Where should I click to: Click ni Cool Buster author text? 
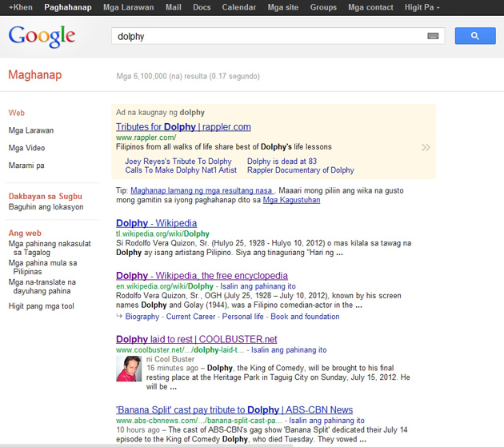tap(170, 359)
